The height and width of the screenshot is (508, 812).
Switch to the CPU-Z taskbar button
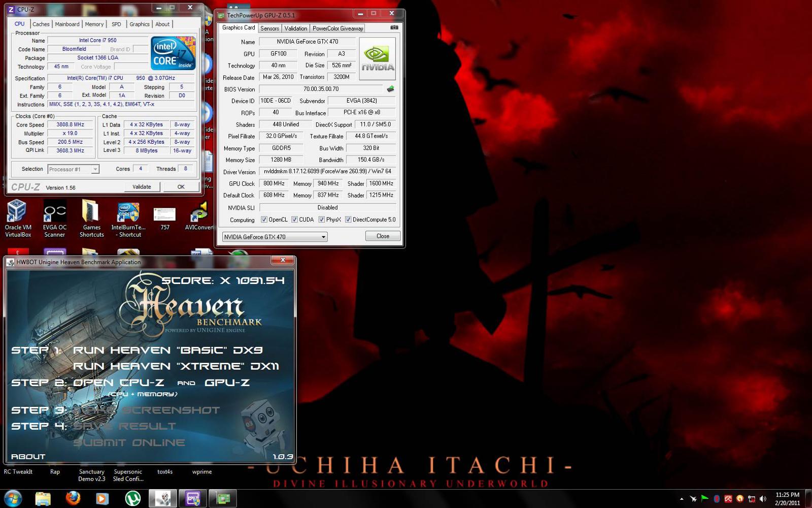pyautogui.click(x=192, y=499)
